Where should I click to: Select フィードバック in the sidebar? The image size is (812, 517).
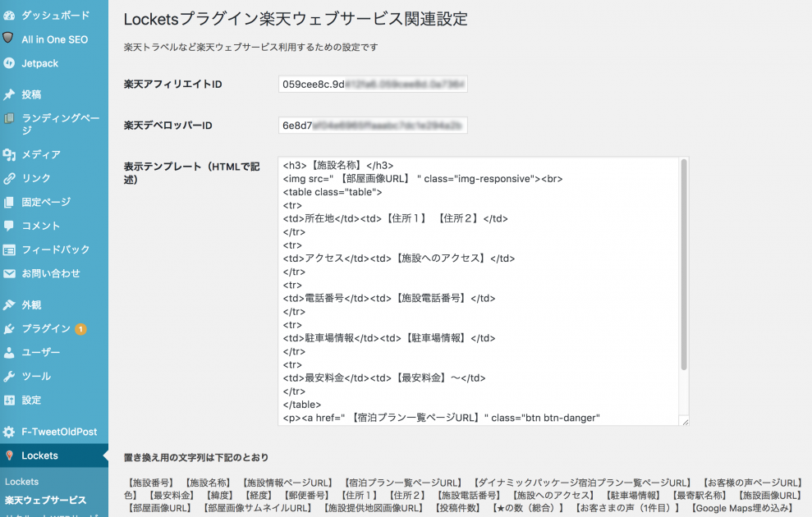click(x=54, y=249)
